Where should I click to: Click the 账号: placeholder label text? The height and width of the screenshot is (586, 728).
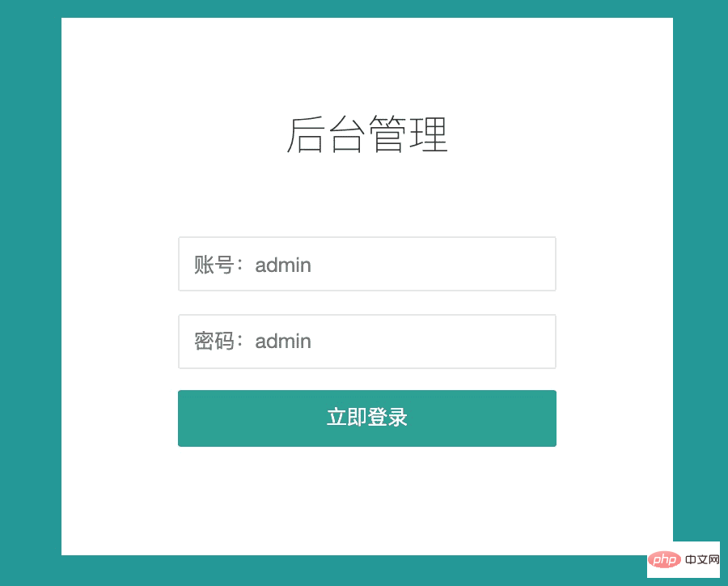pos(218,265)
